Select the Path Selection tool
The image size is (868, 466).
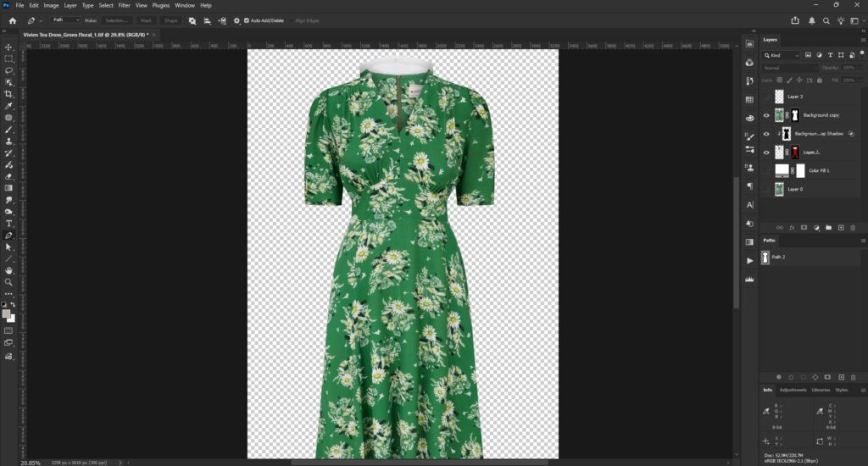8,247
